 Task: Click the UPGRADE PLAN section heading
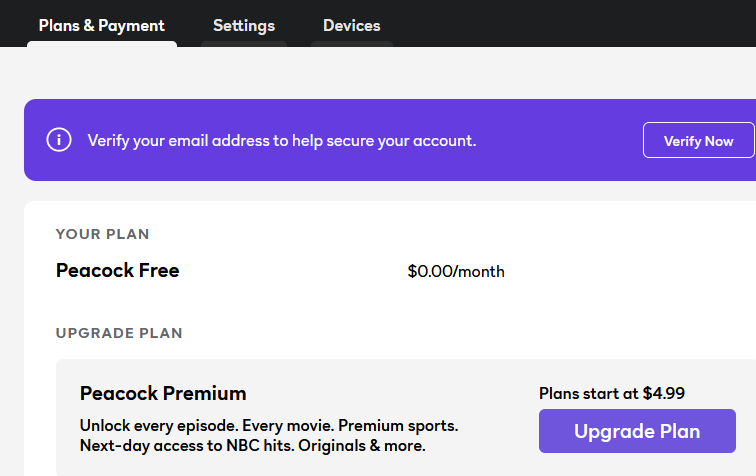(119, 333)
